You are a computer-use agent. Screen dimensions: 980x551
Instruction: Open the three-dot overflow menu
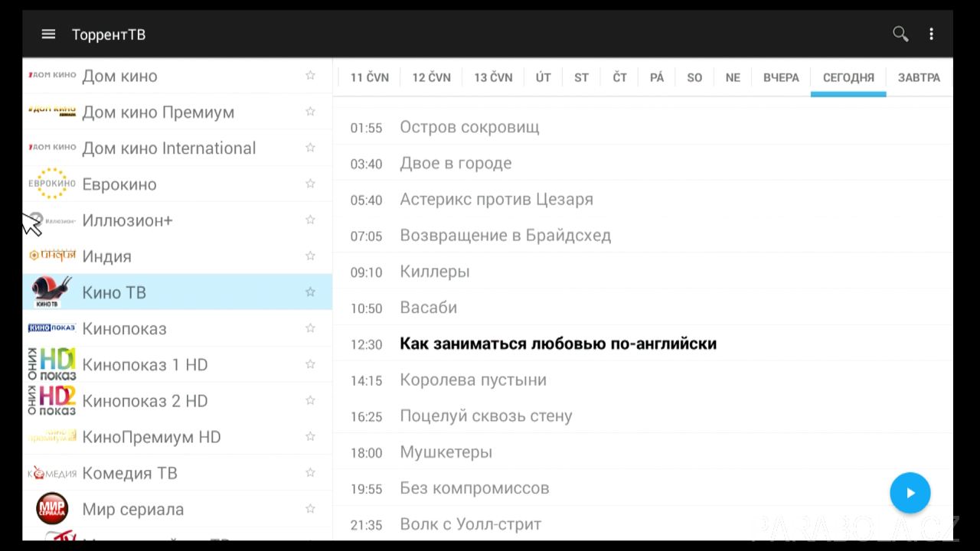click(x=931, y=34)
